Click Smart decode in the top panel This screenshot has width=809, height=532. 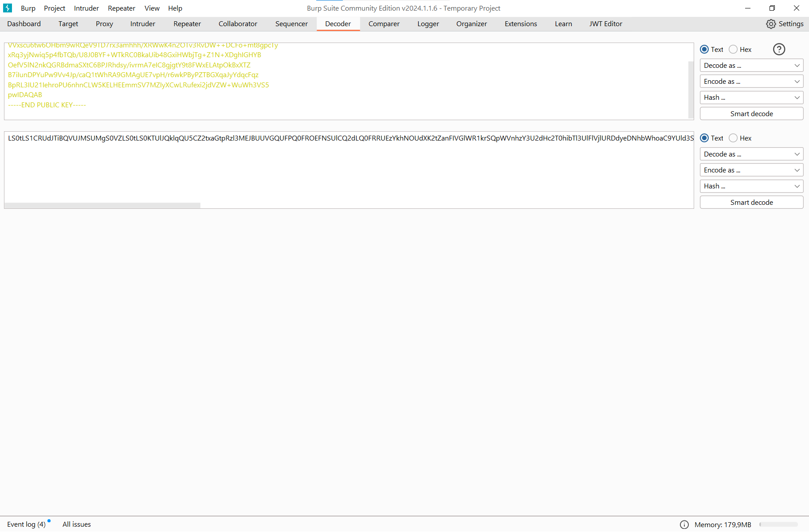click(751, 113)
